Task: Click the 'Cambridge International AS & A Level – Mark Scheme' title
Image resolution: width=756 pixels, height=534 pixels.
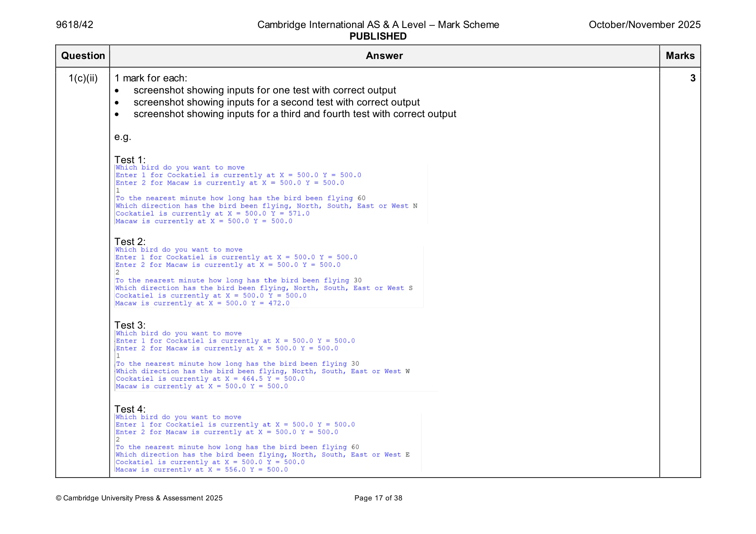Action: point(378,25)
